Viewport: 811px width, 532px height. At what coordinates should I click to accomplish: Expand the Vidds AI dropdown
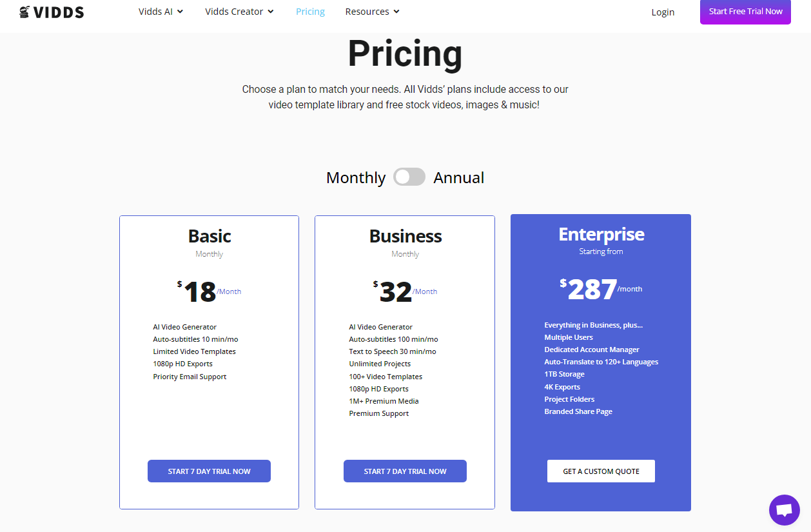[x=161, y=12]
